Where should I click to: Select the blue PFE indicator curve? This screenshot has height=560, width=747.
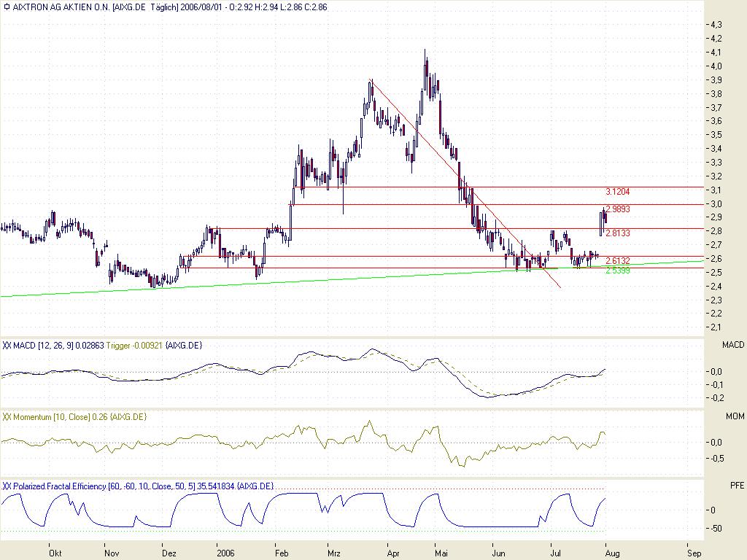[303, 510]
